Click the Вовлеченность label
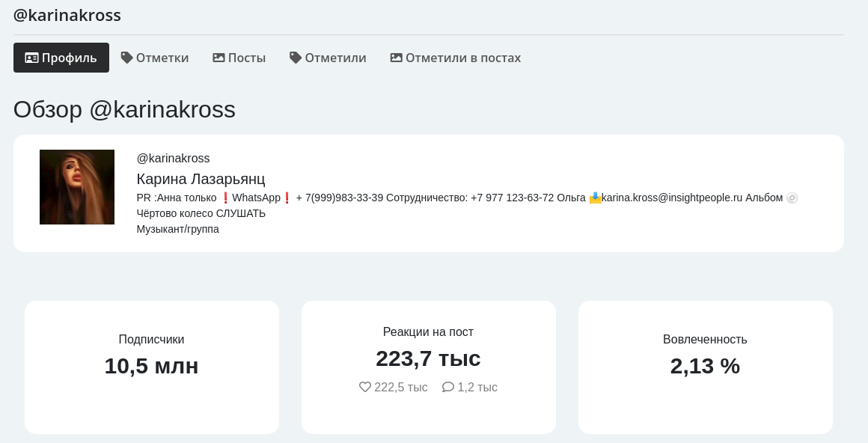 pos(705,340)
